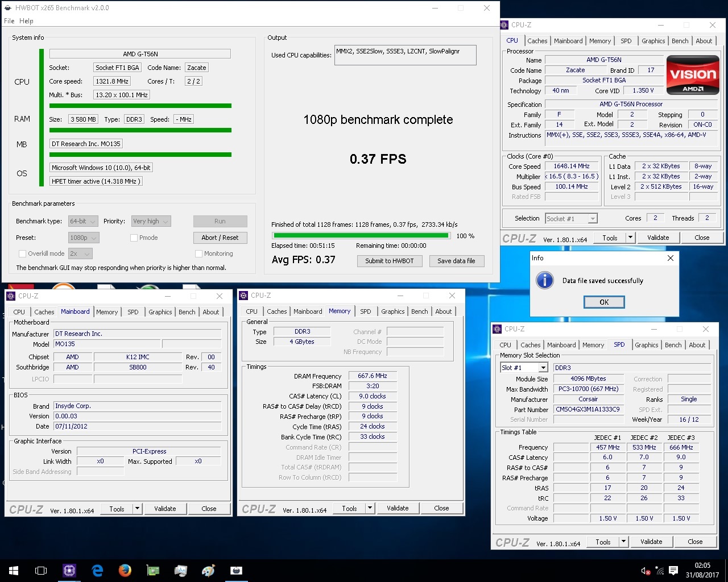Image resolution: width=728 pixels, height=582 pixels.
Task: Toggle the Monitoring checkbox
Action: coord(198,254)
